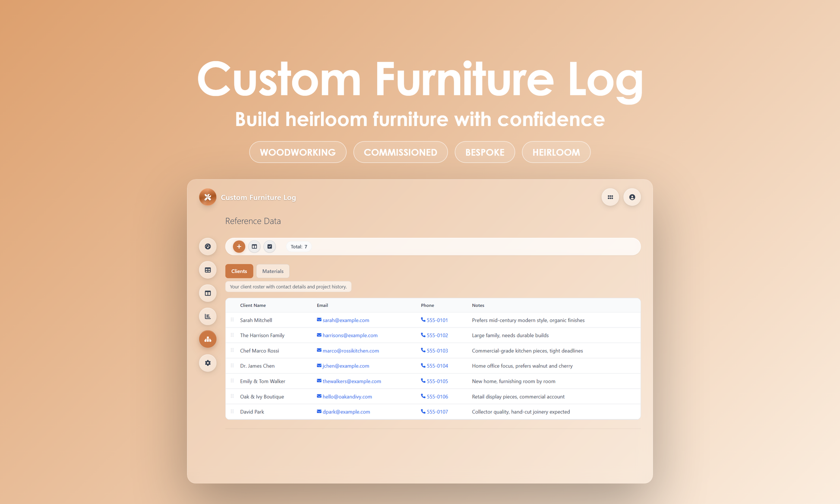Switch to the Clients tab

click(x=239, y=271)
